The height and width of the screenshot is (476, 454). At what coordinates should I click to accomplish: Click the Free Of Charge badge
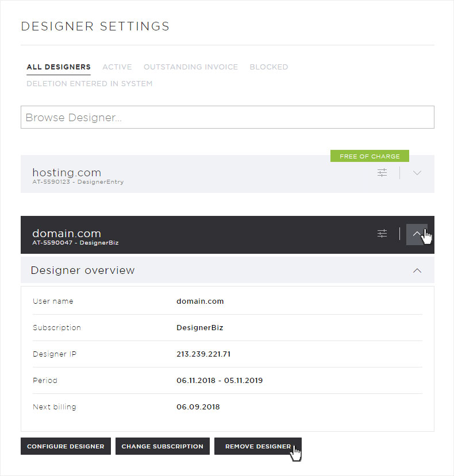(x=370, y=156)
